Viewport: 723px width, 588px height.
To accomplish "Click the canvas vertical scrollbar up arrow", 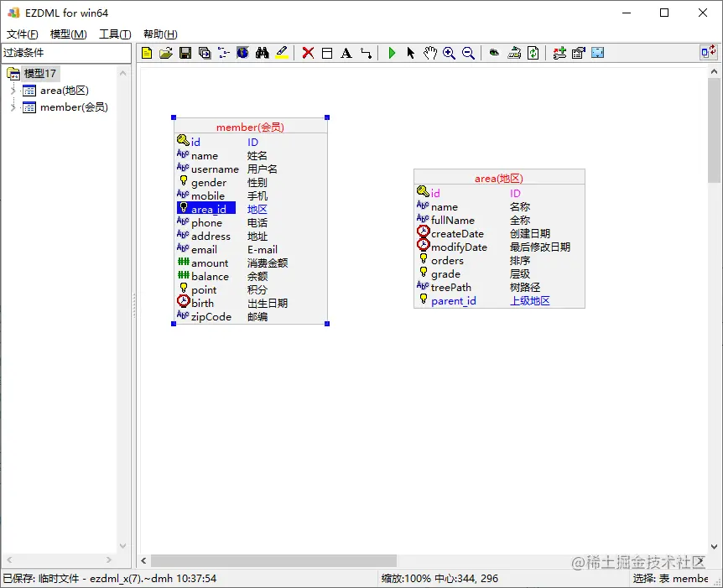I will point(714,72).
